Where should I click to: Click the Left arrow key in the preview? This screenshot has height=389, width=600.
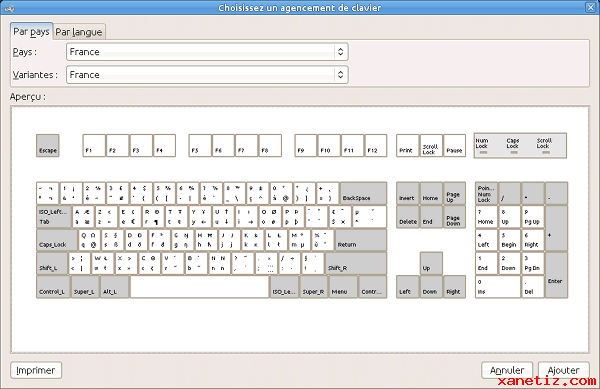[x=408, y=287]
